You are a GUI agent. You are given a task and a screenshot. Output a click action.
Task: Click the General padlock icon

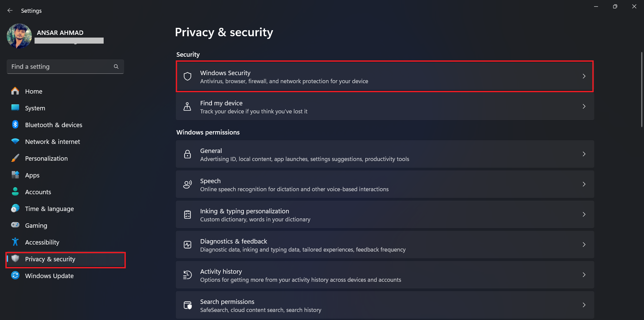point(187,154)
